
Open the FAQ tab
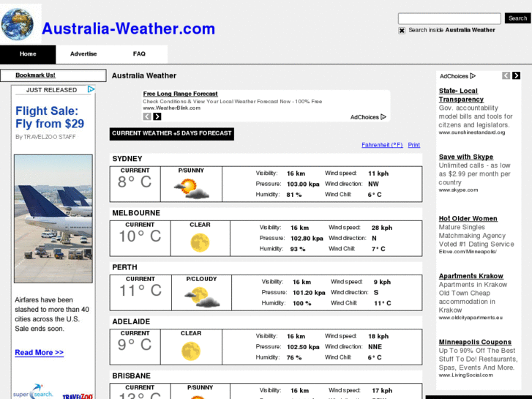pyautogui.click(x=139, y=54)
